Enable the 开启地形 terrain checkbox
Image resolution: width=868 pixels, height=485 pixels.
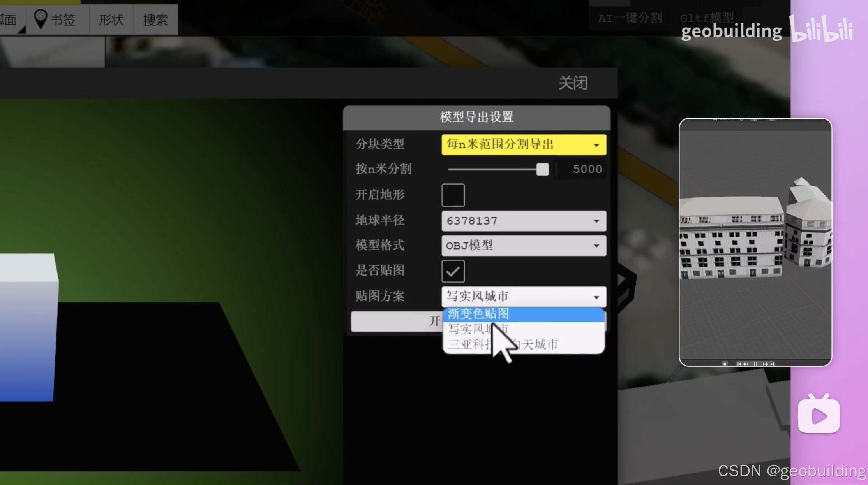(453, 195)
